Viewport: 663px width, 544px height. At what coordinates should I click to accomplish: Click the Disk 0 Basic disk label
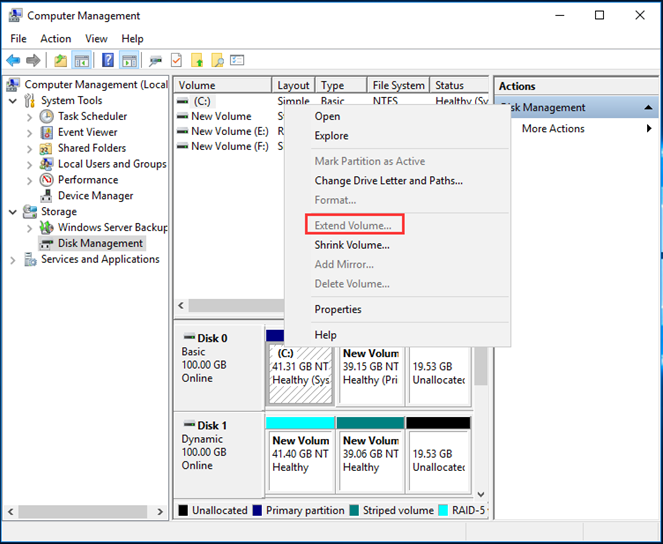(219, 367)
